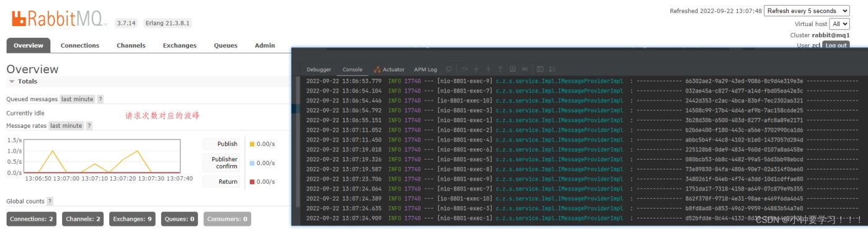Click Force Step Into icon in debugger toolbar
The width and height of the screenshot is (868, 229).
tap(488, 69)
